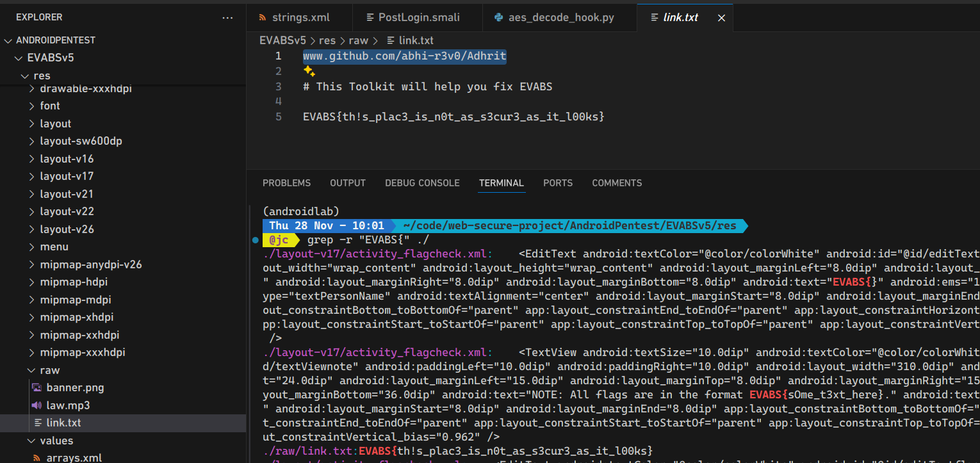Expand the layout-v22 folder
The image size is (980, 463).
(32, 211)
